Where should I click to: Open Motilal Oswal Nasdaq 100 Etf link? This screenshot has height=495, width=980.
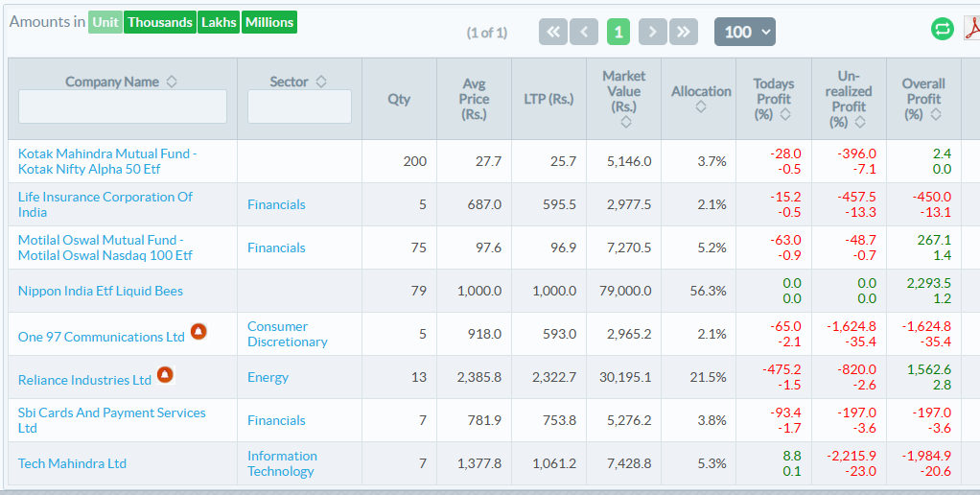point(105,247)
